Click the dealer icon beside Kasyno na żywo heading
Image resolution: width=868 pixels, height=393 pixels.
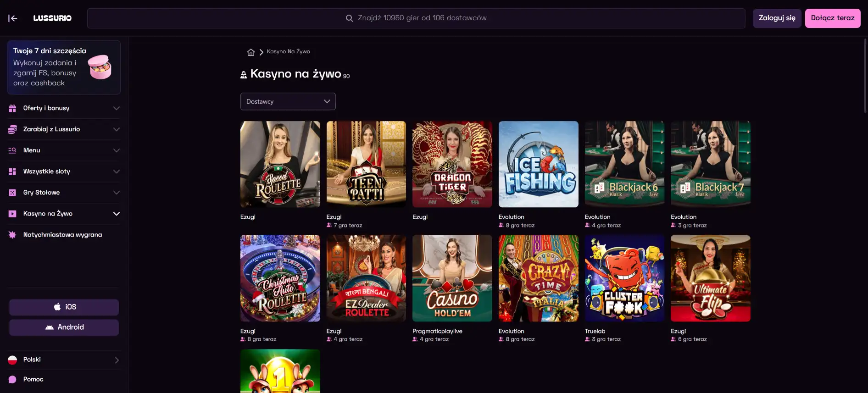[x=244, y=75]
